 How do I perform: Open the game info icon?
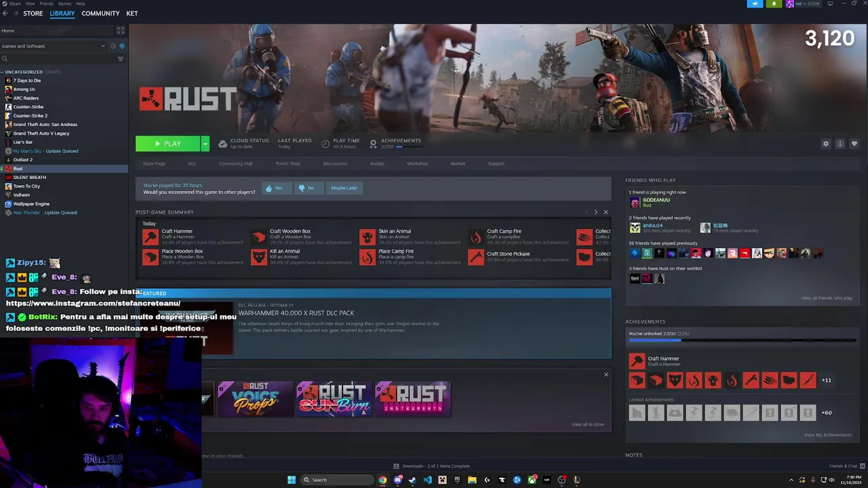[x=840, y=144]
